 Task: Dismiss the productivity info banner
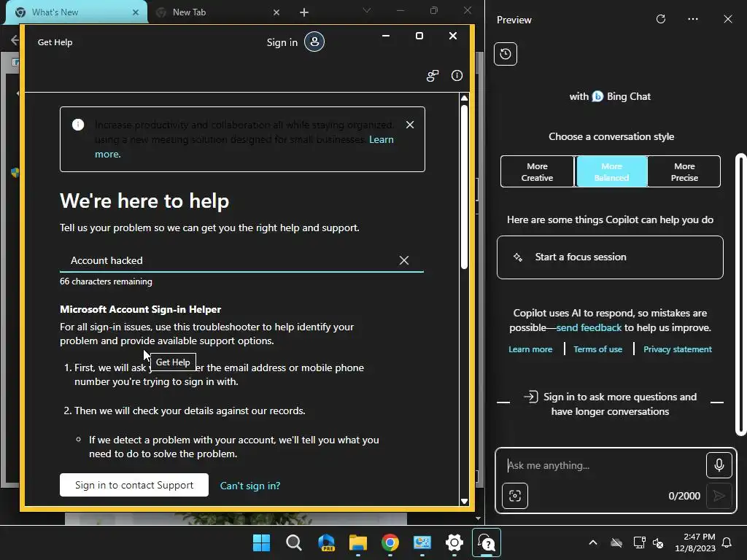[x=410, y=125]
